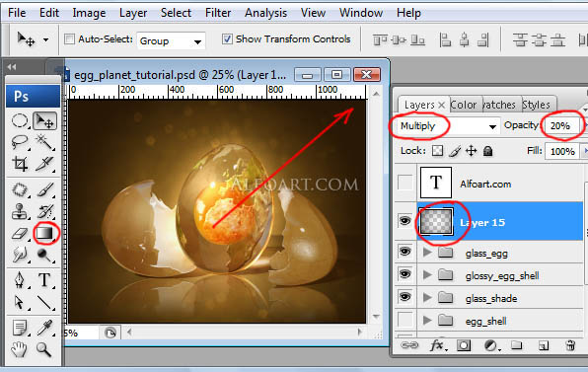This screenshot has height=372, width=588.
Task: Expand the glass_shade group
Action: pyautogui.click(x=427, y=297)
